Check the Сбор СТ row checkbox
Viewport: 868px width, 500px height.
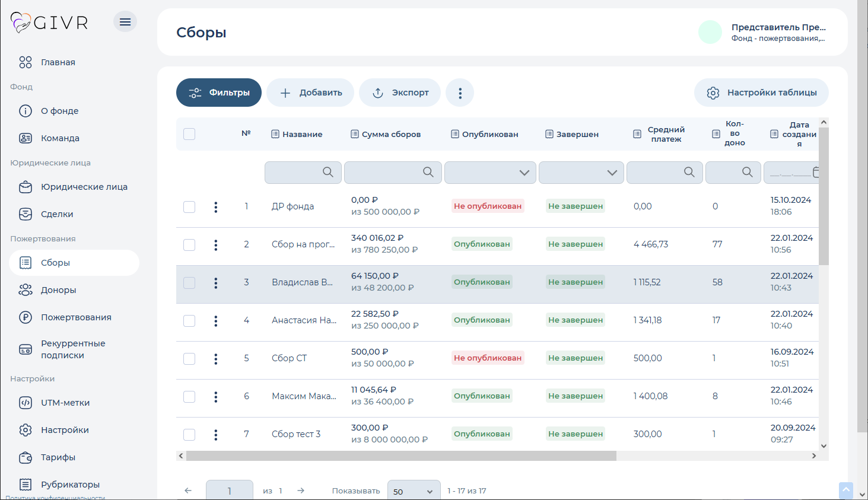click(x=189, y=359)
